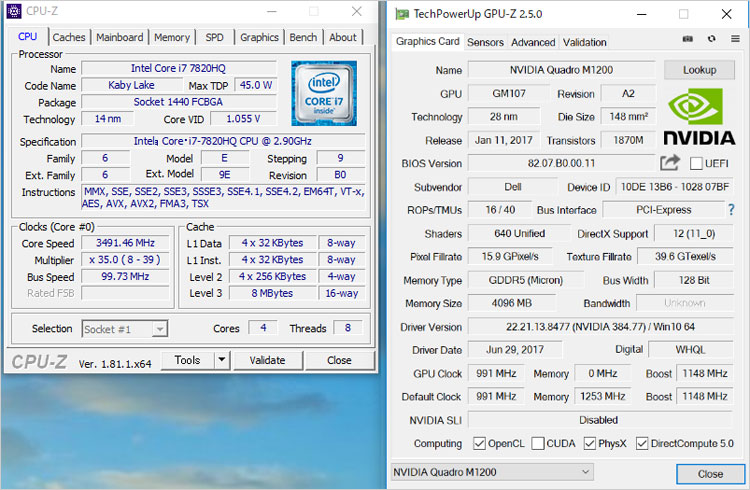Open the Socket #1 selection dropdown
The image size is (750, 490).
coord(125,329)
